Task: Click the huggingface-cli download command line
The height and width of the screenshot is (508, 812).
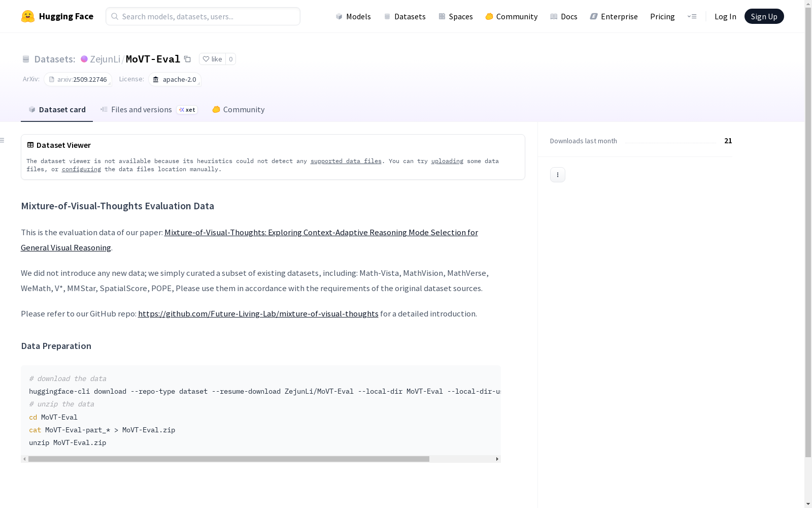Action: point(265,391)
